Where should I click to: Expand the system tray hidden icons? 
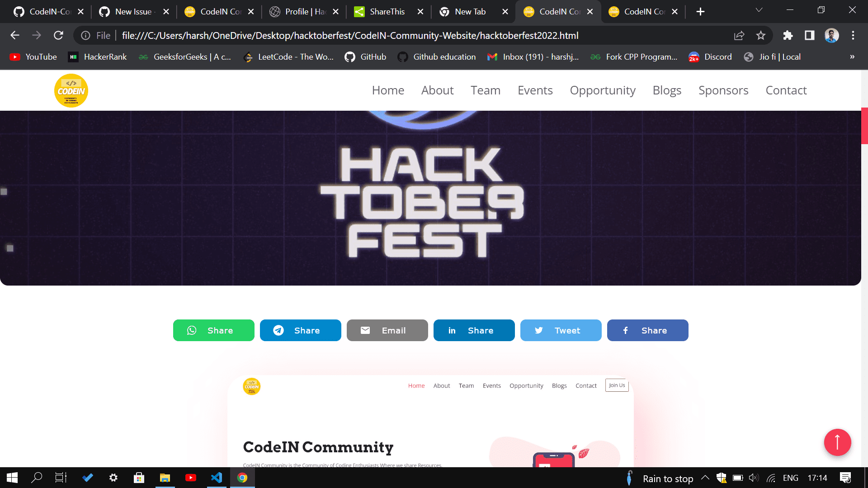click(x=705, y=478)
